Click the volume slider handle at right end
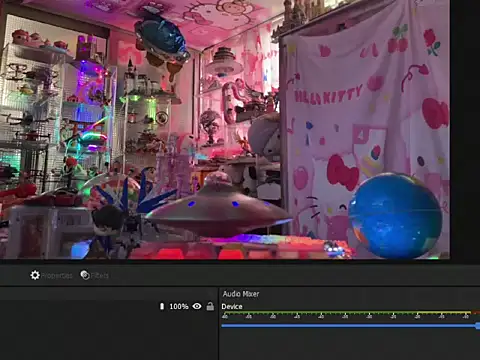 click(x=478, y=326)
